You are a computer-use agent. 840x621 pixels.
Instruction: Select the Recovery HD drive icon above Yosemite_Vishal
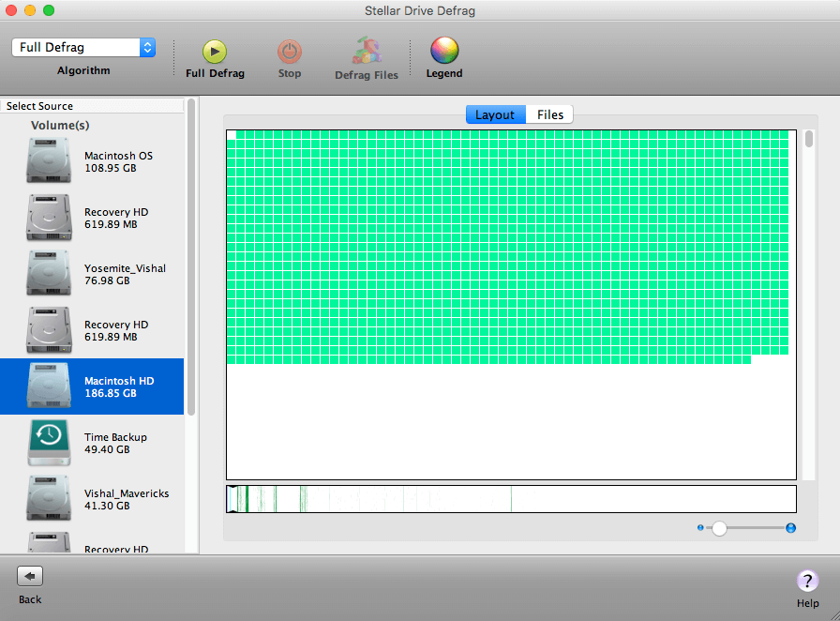(49, 217)
